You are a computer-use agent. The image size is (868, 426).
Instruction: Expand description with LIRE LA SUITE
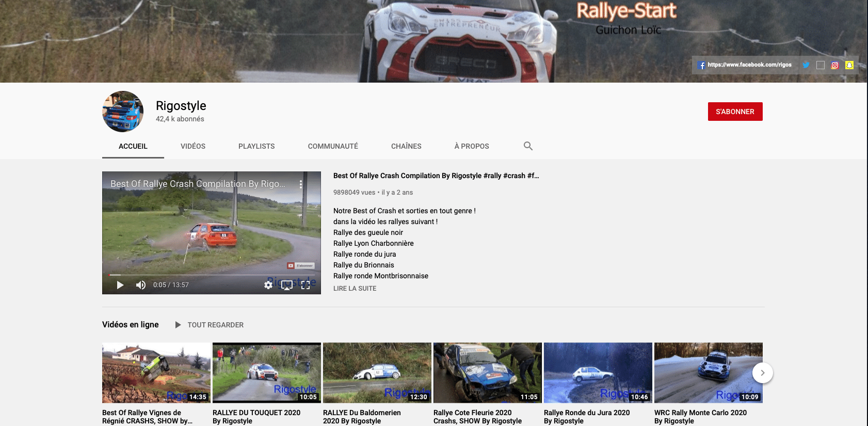point(355,289)
